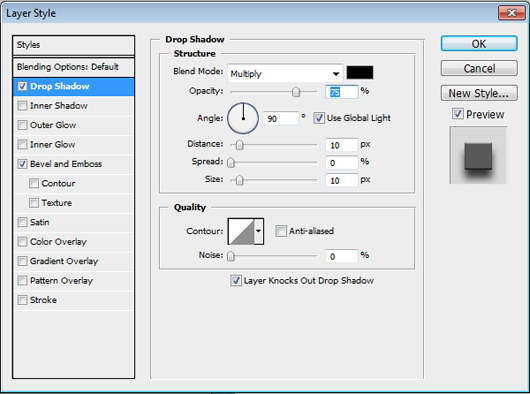
Task: Click the Quality Contour curve thumbnail
Action: pyautogui.click(x=241, y=231)
